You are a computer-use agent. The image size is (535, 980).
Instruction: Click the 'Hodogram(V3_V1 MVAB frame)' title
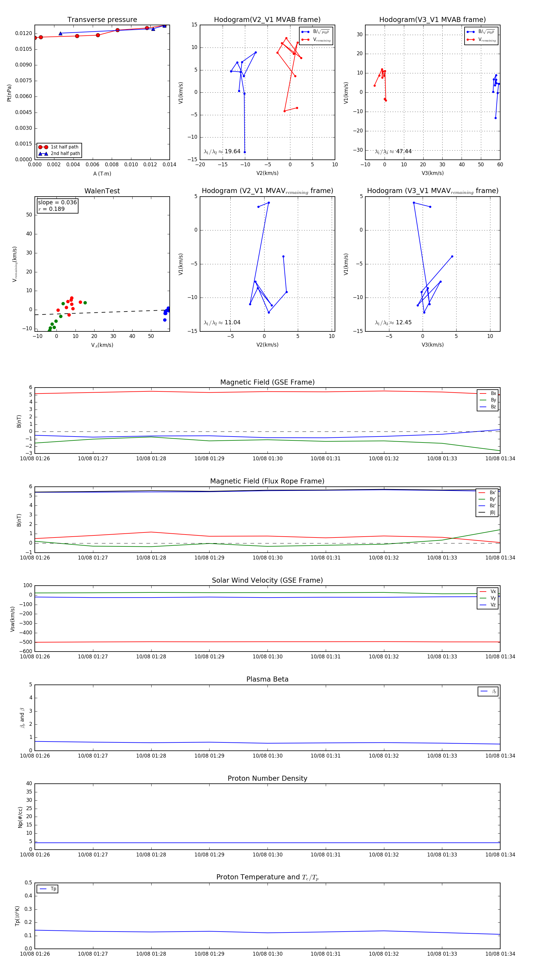pos(432,20)
